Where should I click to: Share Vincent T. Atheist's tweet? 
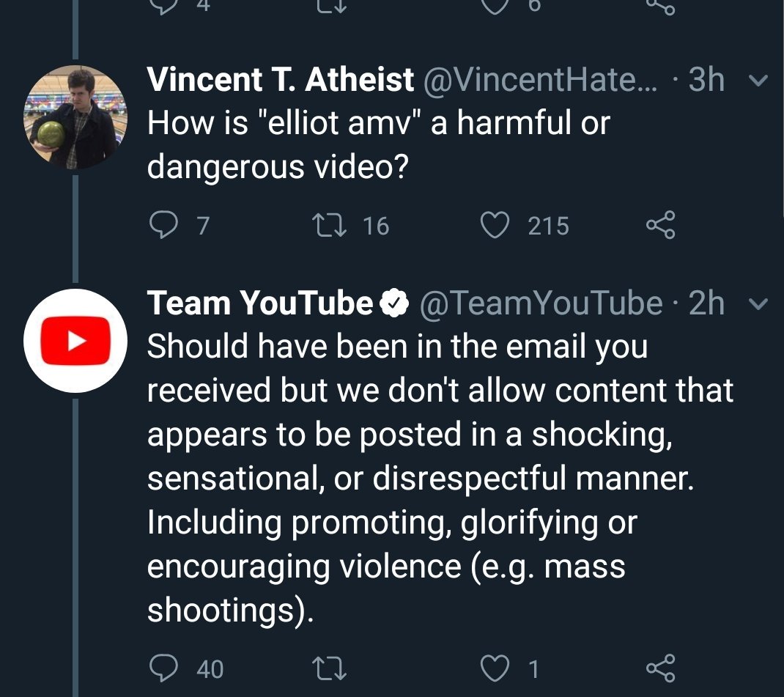tap(660, 225)
